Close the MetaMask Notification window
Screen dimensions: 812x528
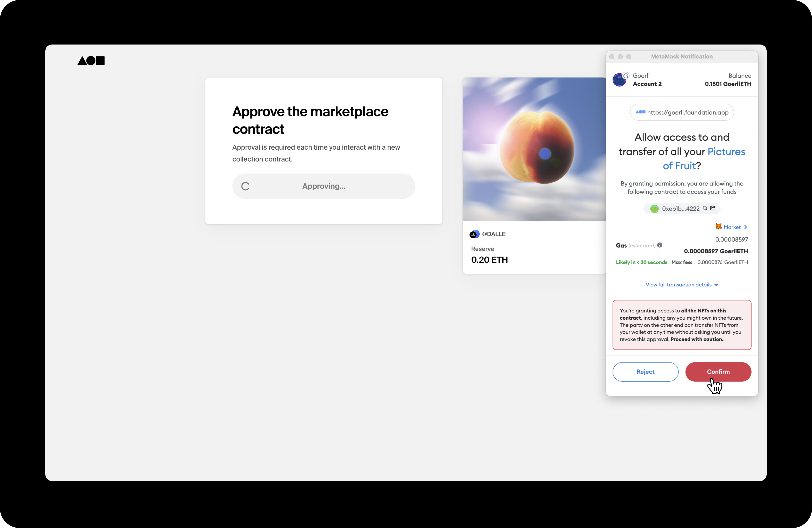(x=612, y=57)
